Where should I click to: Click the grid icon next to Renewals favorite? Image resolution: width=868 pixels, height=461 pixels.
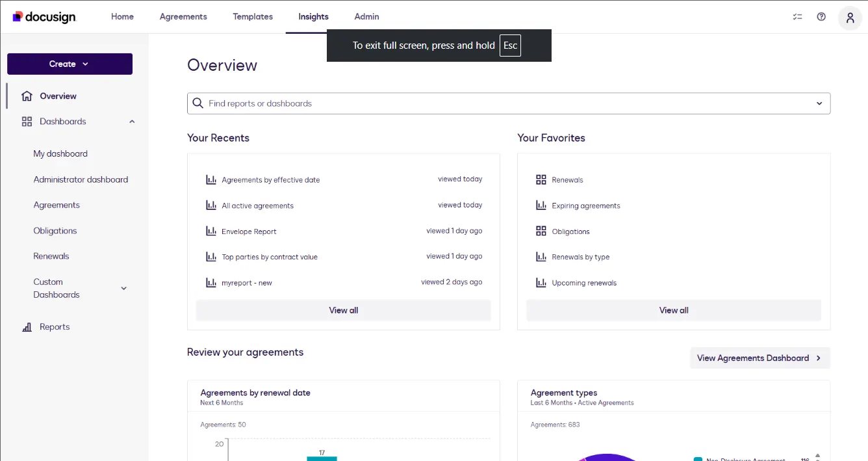click(x=540, y=179)
